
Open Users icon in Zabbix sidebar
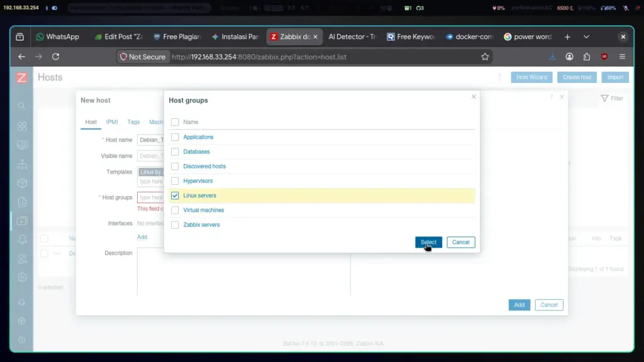(22, 258)
